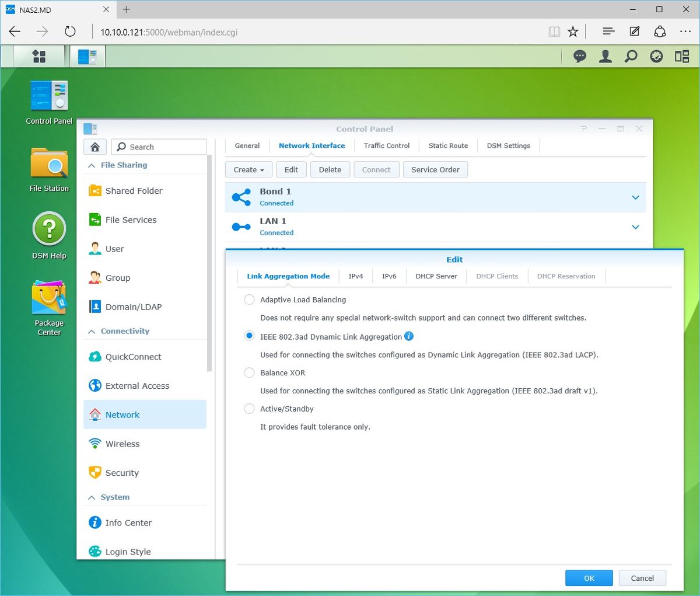
Task: Switch to the DSM Settings tab
Action: point(509,146)
